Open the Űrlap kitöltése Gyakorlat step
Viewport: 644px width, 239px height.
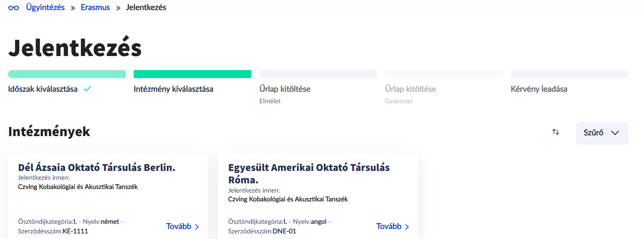(x=410, y=89)
